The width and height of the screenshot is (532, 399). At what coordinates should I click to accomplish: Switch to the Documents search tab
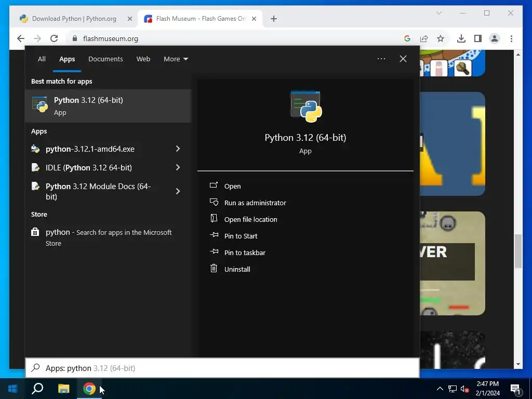pos(105,59)
